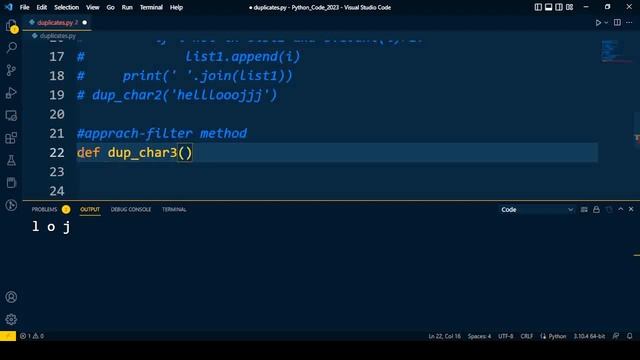640x360 pixels.
Task: Clear the output panel
Action: coord(584,209)
